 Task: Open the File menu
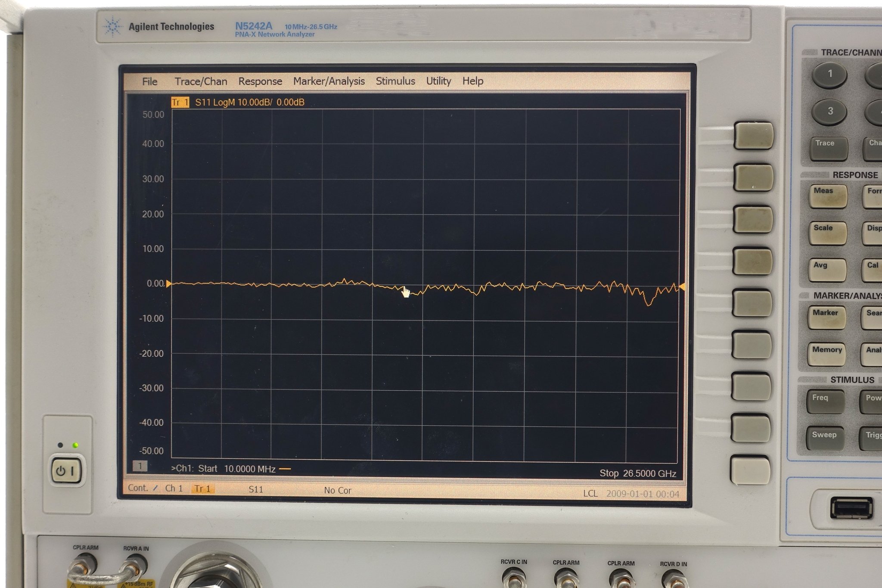(149, 81)
